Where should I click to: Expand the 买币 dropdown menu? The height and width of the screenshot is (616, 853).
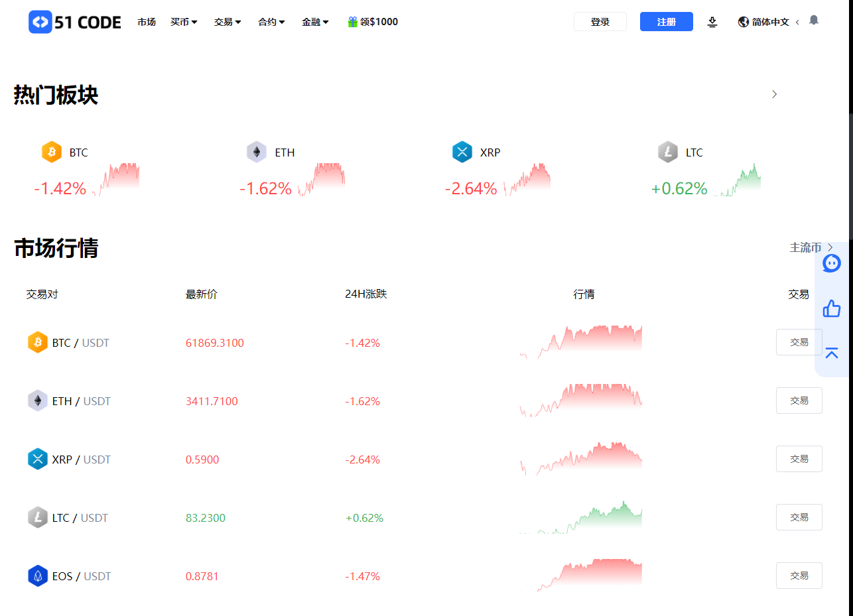tap(184, 21)
